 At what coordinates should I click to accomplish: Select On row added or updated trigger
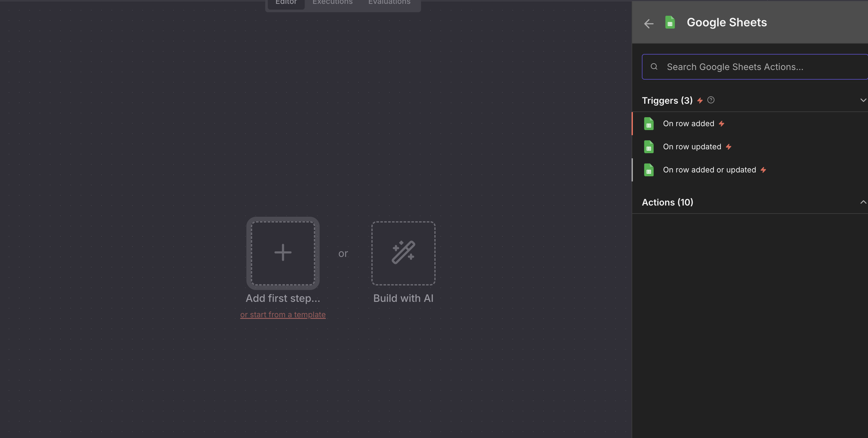point(709,170)
